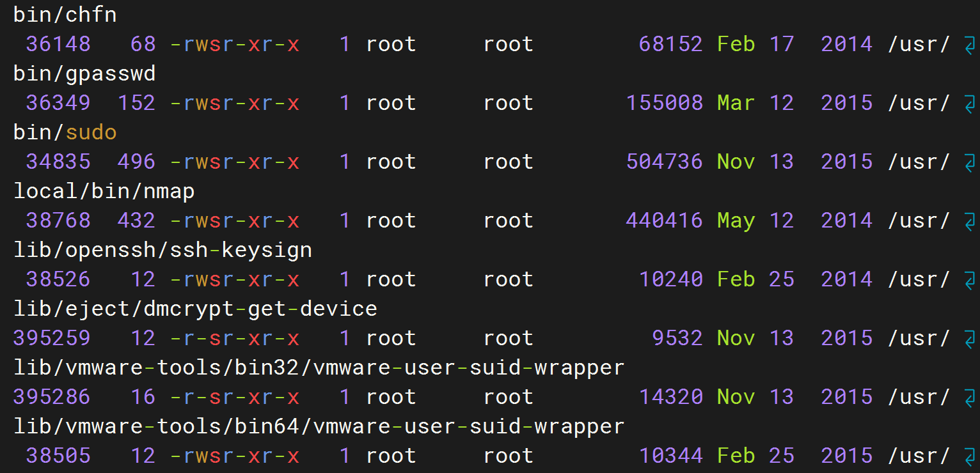The width and height of the screenshot is (980, 473).
Task: Click the wrap indicator after the 155008 entry
Action: pyautogui.click(x=969, y=104)
